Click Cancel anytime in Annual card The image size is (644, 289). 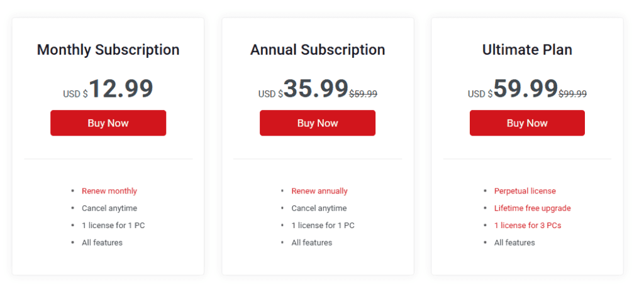point(319,208)
